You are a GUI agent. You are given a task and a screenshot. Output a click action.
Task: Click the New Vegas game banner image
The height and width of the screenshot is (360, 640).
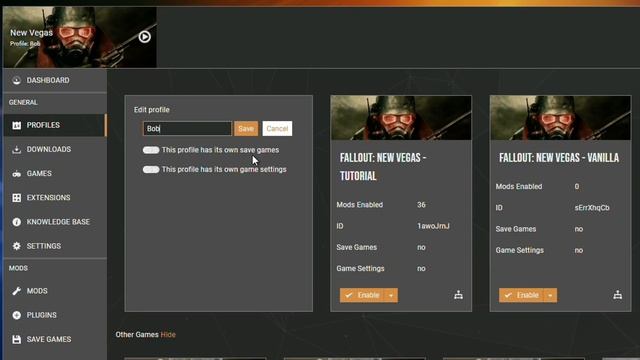coord(80,37)
